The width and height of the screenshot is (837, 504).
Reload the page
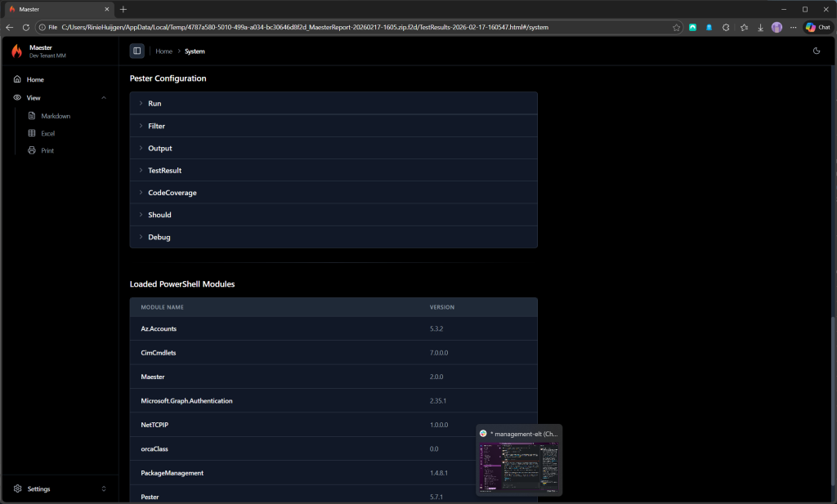tap(25, 27)
